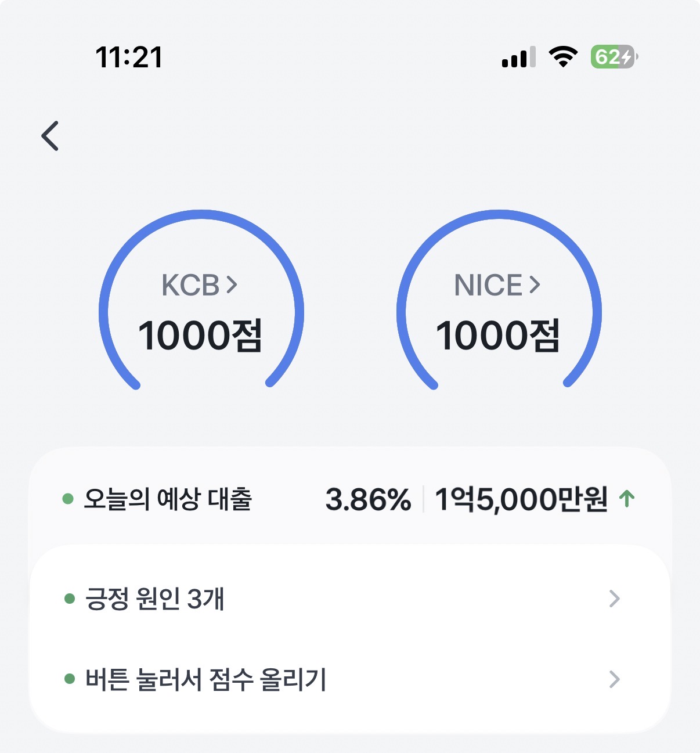
Task: Tap the chevron next to NICE
Action: (x=535, y=284)
